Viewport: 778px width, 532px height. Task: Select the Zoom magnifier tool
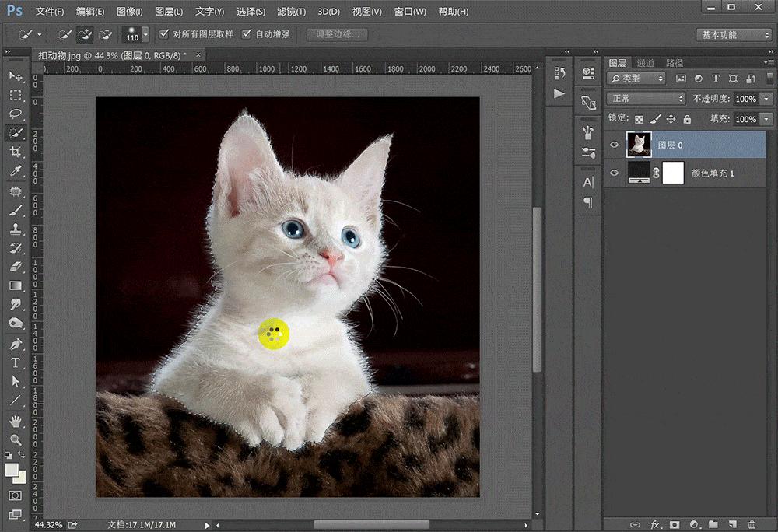pos(16,439)
